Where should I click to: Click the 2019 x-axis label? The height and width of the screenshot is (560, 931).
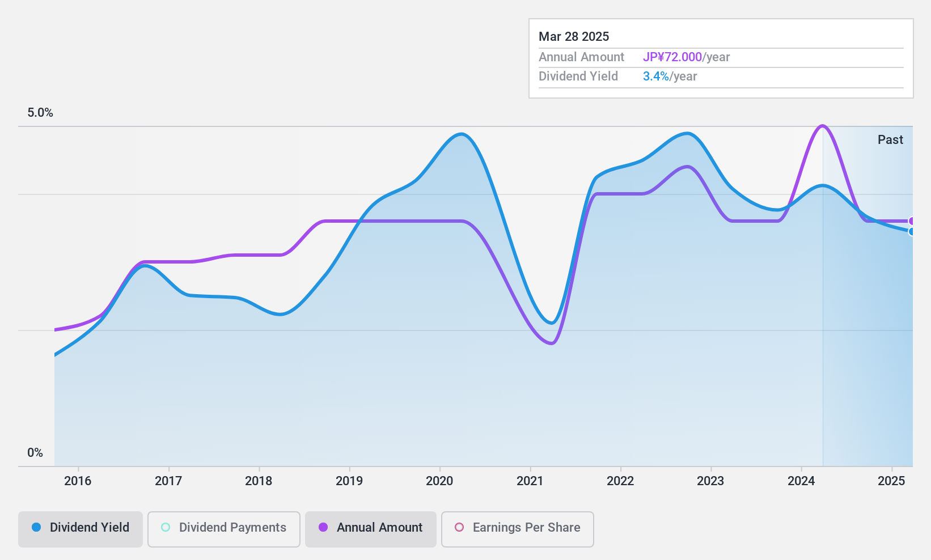coord(349,481)
